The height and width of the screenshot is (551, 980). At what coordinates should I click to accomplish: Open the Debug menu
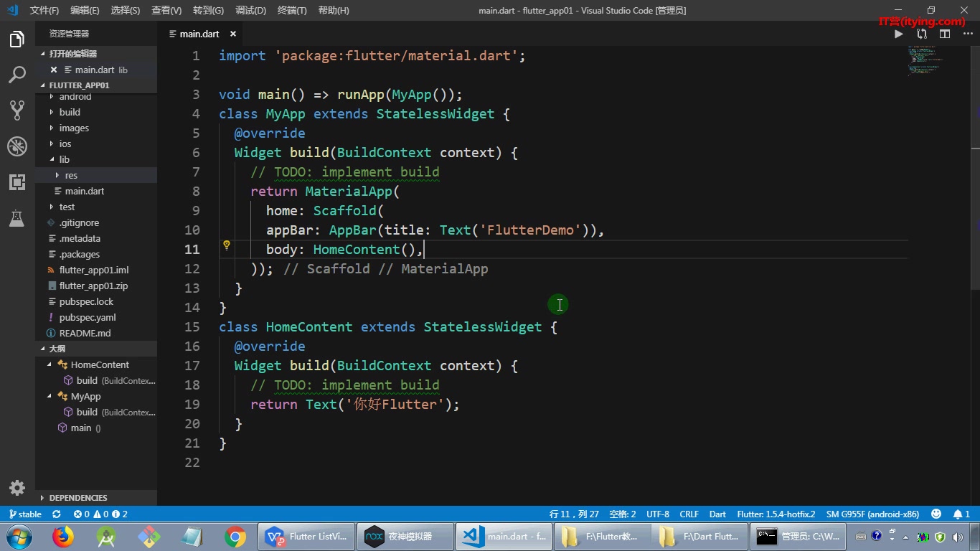click(x=250, y=10)
